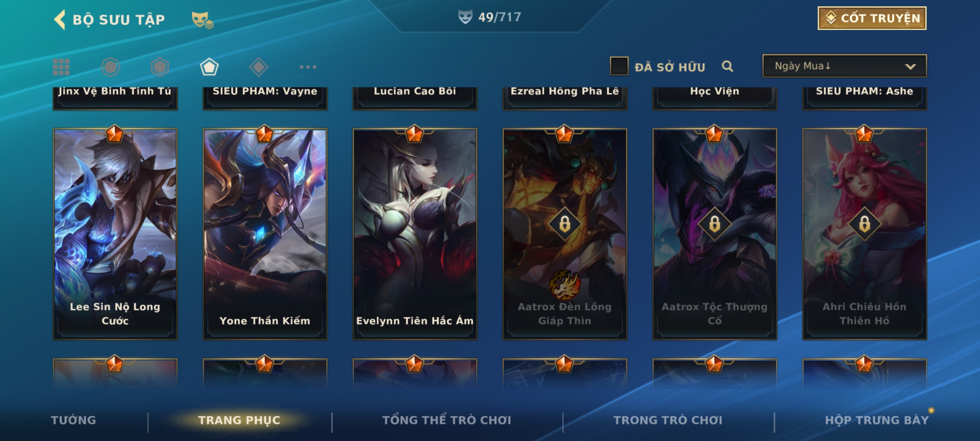Image resolution: width=980 pixels, height=441 pixels.
Task: Switch to the Tướng tab
Action: (73, 420)
